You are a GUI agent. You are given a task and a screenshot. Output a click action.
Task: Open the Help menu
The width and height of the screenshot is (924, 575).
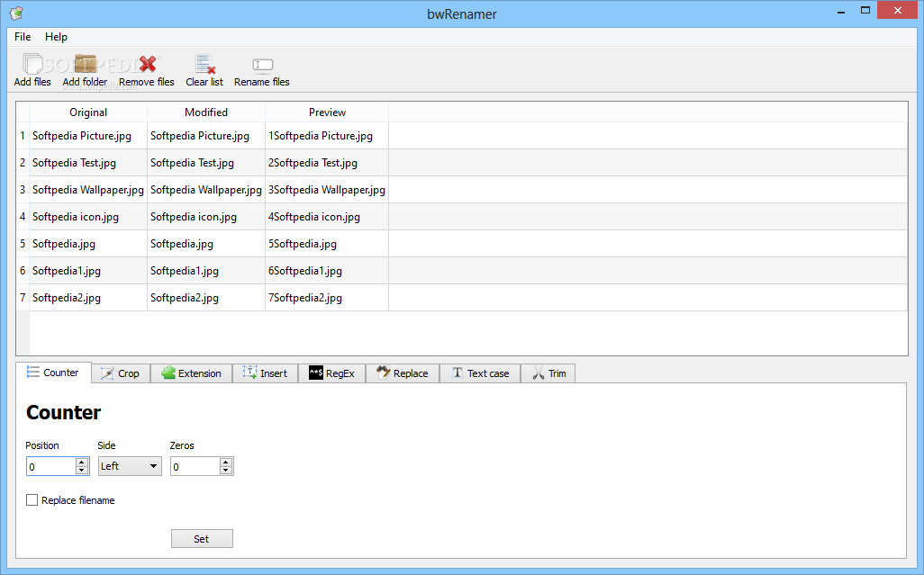click(56, 37)
